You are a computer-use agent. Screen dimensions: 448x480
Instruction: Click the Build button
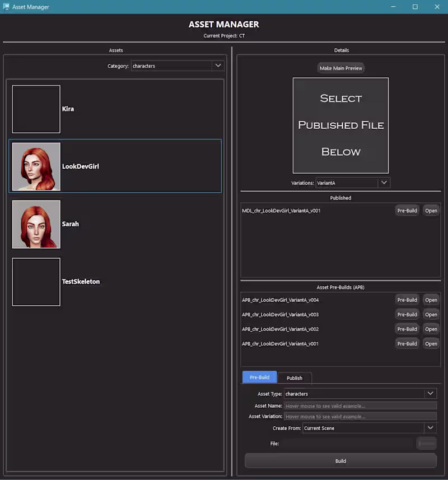coord(340,460)
